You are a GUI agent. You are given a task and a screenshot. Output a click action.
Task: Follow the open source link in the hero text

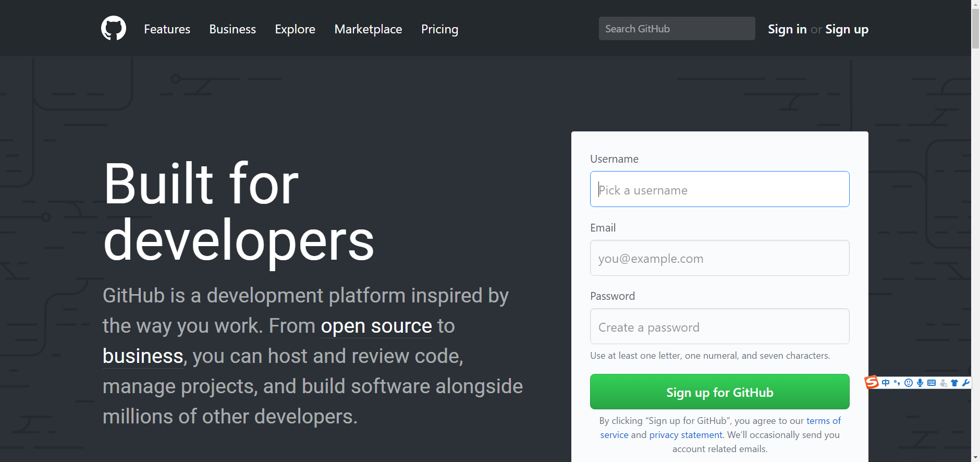376,326
